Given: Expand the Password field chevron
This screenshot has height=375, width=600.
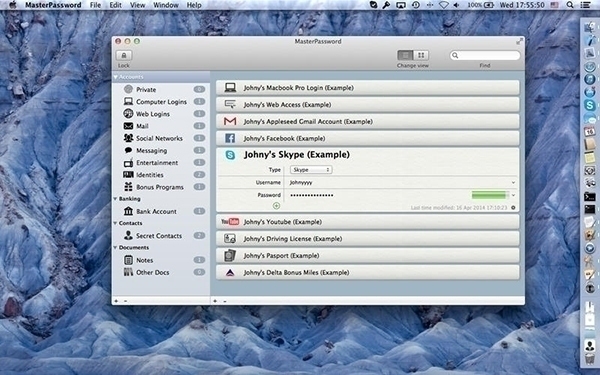Looking at the screenshot, I should [513, 195].
